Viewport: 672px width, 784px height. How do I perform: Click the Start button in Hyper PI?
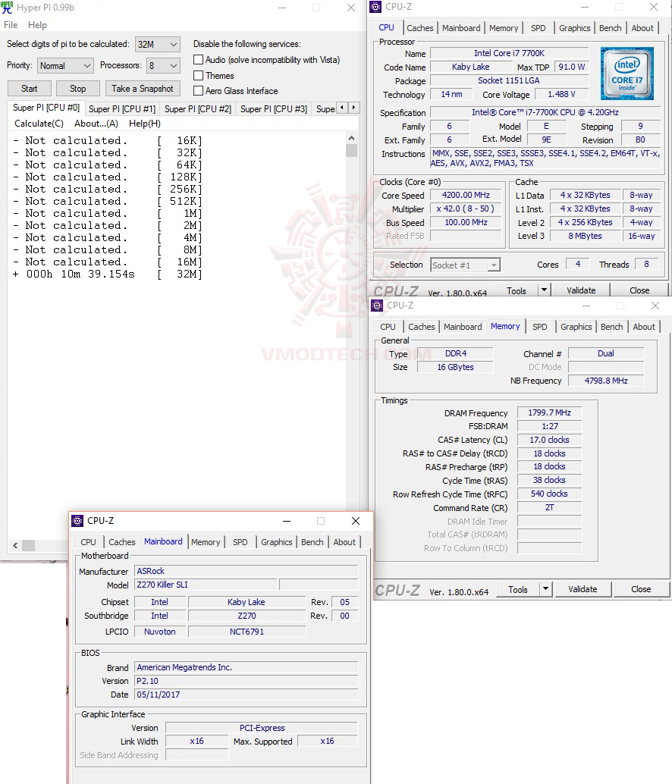click(29, 89)
